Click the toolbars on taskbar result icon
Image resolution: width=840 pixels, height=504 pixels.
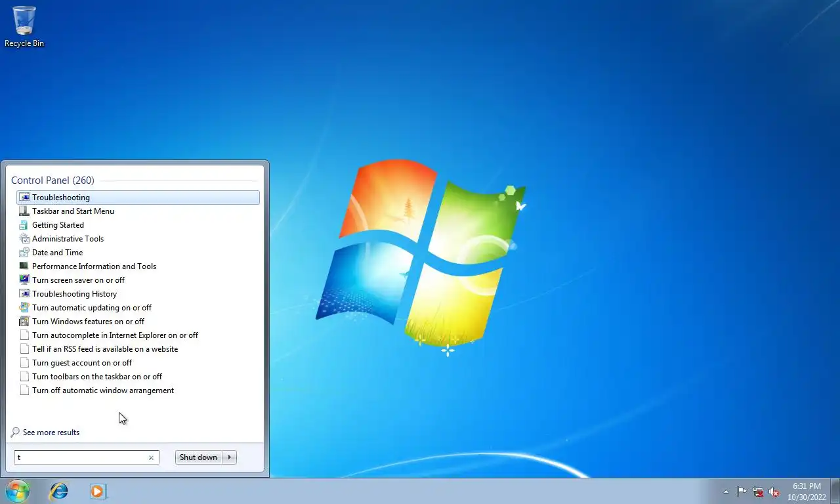tap(24, 377)
